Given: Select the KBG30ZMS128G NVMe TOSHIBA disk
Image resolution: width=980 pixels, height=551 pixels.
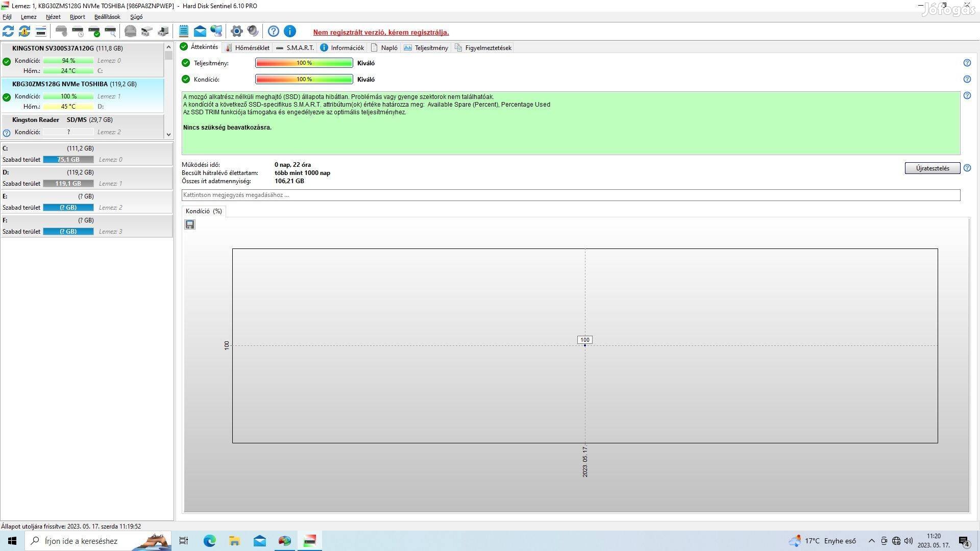Looking at the screenshot, I should click(x=82, y=95).
